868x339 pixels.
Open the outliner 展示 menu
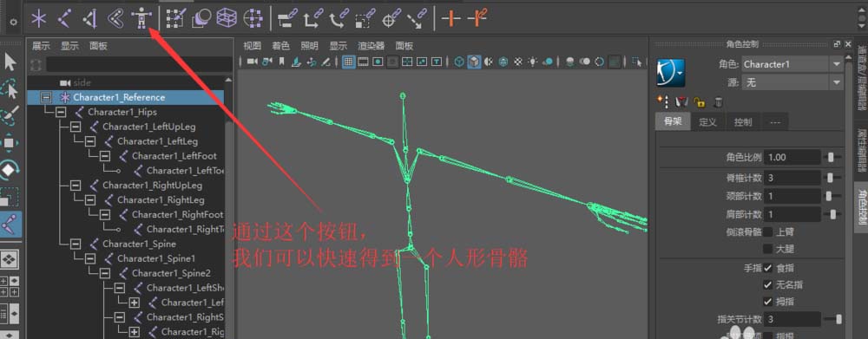click(41, 47)
